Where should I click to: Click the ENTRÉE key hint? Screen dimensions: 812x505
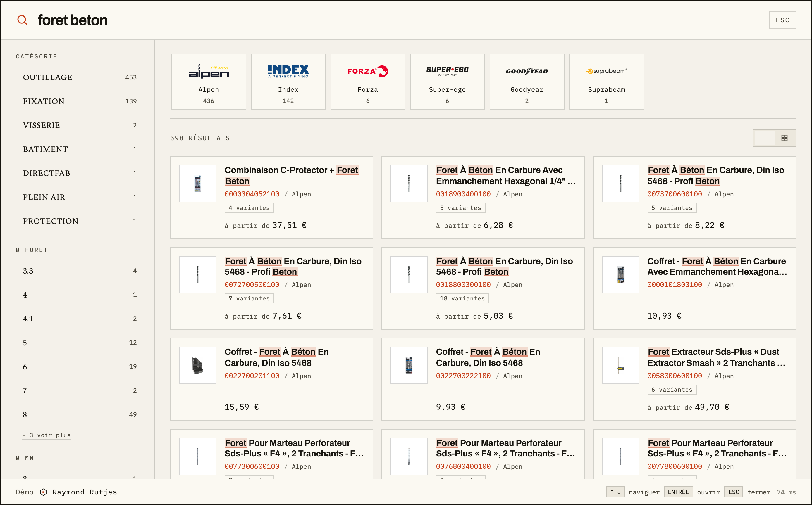coord(678,492)
